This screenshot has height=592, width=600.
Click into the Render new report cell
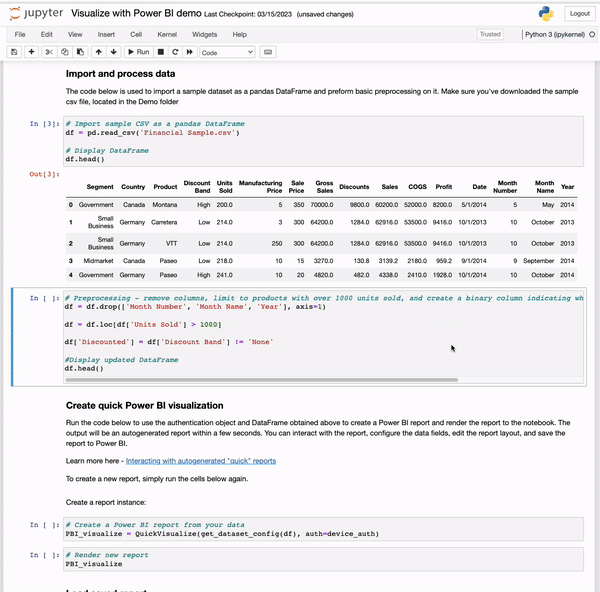click(x=323, y=559)
